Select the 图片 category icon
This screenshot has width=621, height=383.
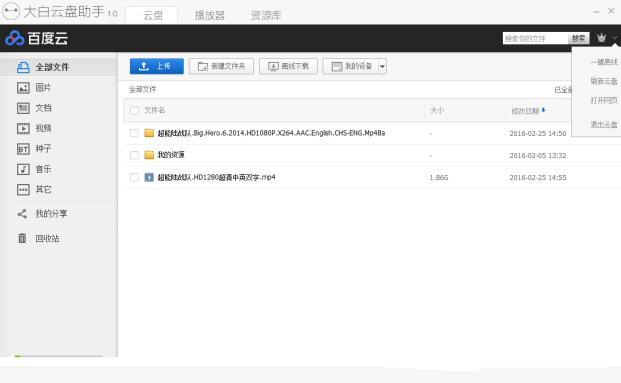[x=23, y=88]
